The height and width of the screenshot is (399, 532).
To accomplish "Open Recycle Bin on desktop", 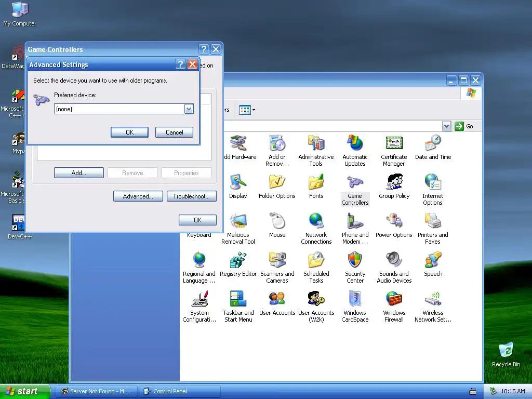I will click(x=506, y=355).
